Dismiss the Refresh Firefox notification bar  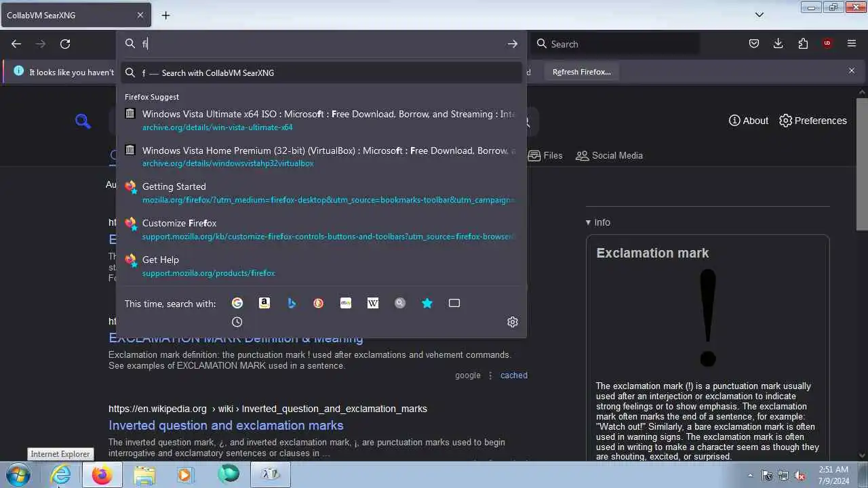[x=852, y=70]
